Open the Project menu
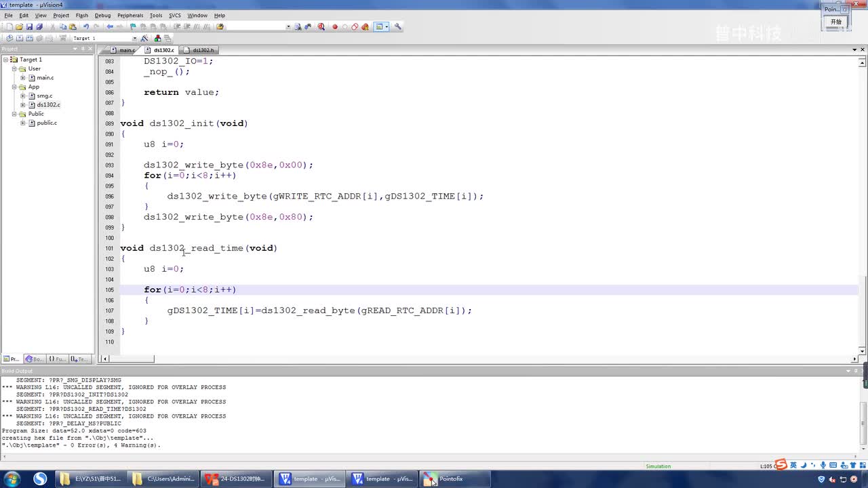Viewport: 868px width, 488px height. [x=61, y=16]
